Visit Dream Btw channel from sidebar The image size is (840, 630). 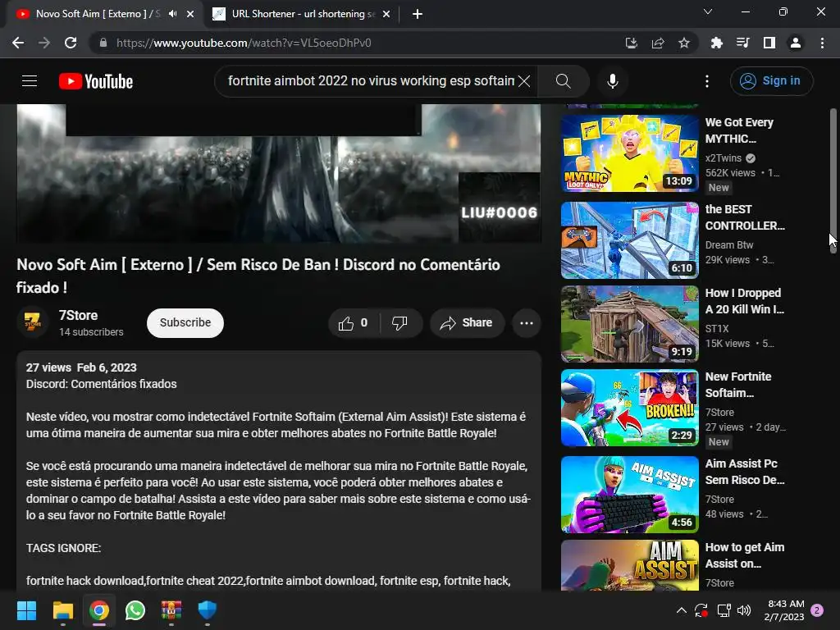coord(729,244)
